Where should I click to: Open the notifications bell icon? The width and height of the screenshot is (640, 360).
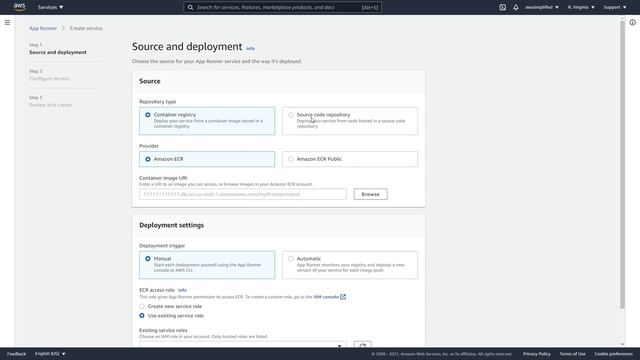(x=516, y=7)
